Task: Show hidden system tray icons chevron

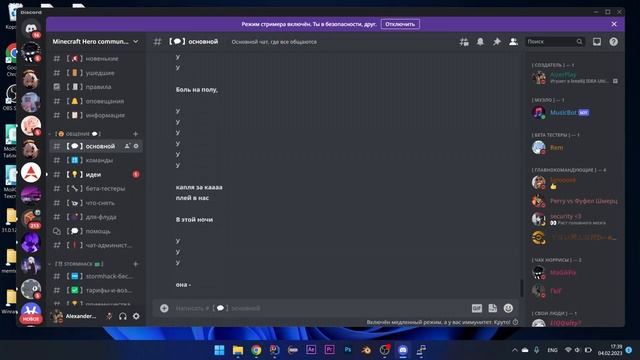Action: [x=514, y=350]
